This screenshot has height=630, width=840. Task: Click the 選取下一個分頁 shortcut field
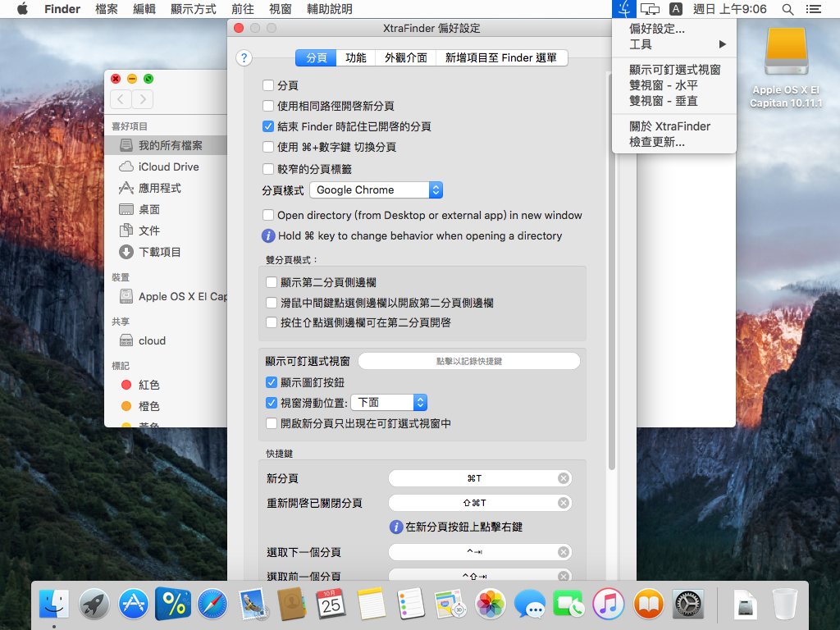pos(480,552)
